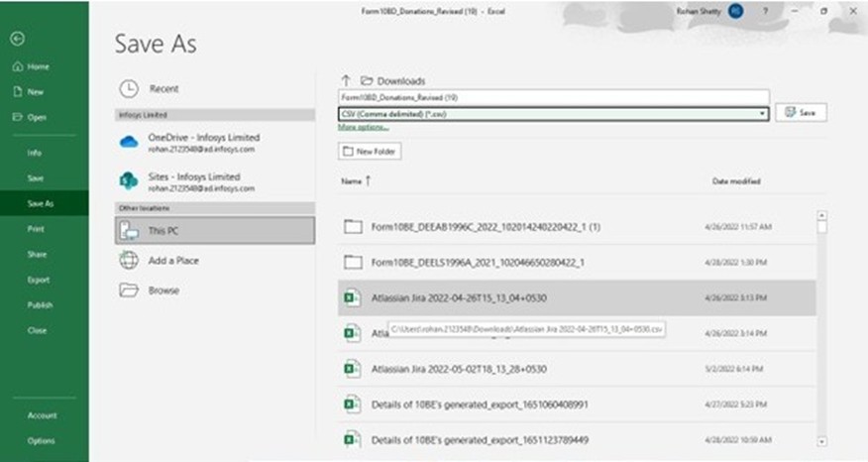Click the More options link
The image size is (868, 462).
[363, 128]
